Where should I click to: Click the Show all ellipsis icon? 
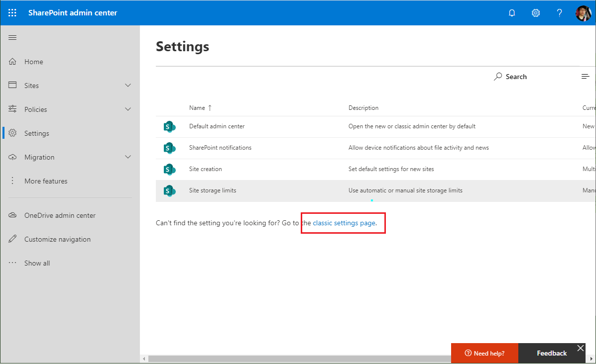coord(12,263)
